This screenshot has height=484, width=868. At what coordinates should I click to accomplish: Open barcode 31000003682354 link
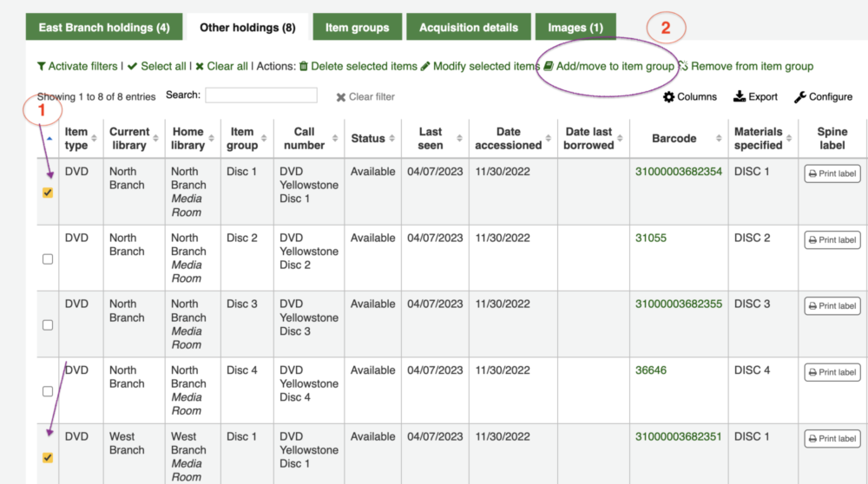678,172
